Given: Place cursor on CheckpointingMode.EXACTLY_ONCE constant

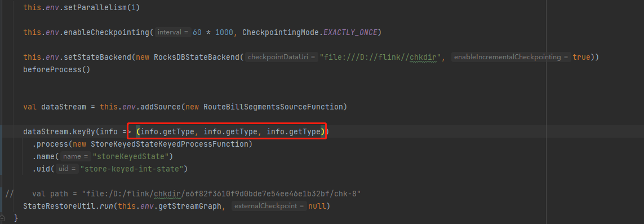Looking at the screenshot, I should click(x=310, y=32).
